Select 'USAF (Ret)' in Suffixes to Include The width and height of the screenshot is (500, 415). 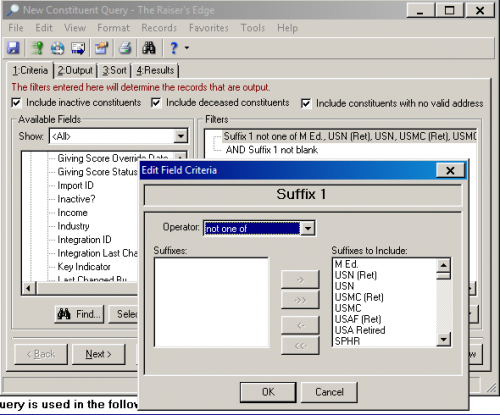(x=358, y=319)
